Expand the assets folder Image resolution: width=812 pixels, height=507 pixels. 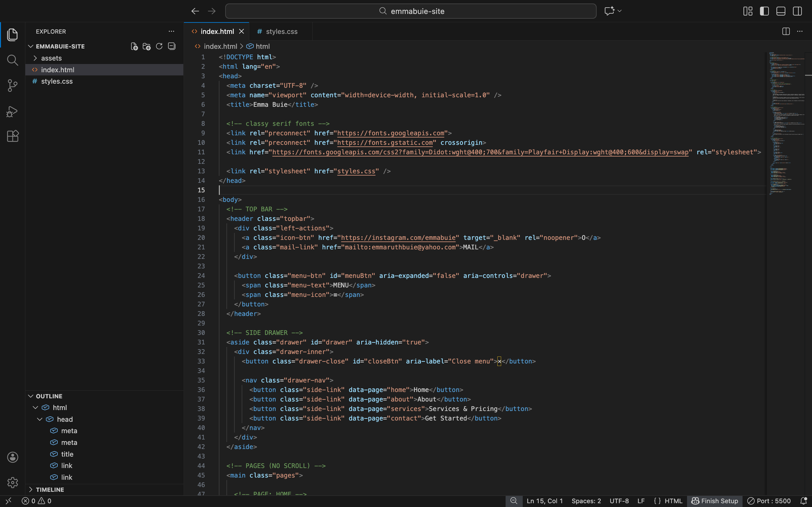coord(51,58)
